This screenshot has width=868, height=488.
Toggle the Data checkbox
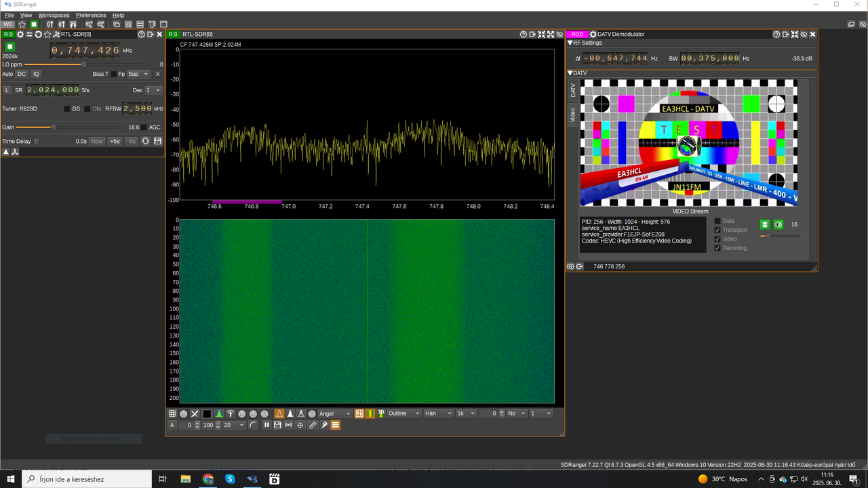point(718,221)
